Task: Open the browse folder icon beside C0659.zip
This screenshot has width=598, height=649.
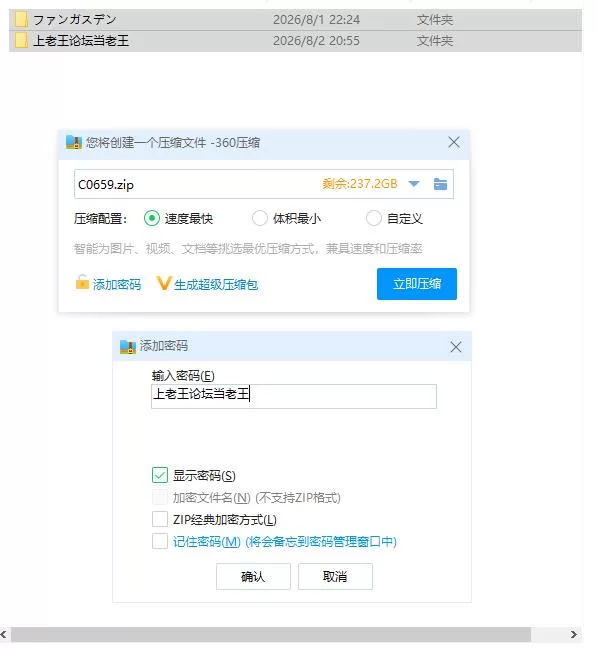Action: pyautogui.click(x=440, y=184)
